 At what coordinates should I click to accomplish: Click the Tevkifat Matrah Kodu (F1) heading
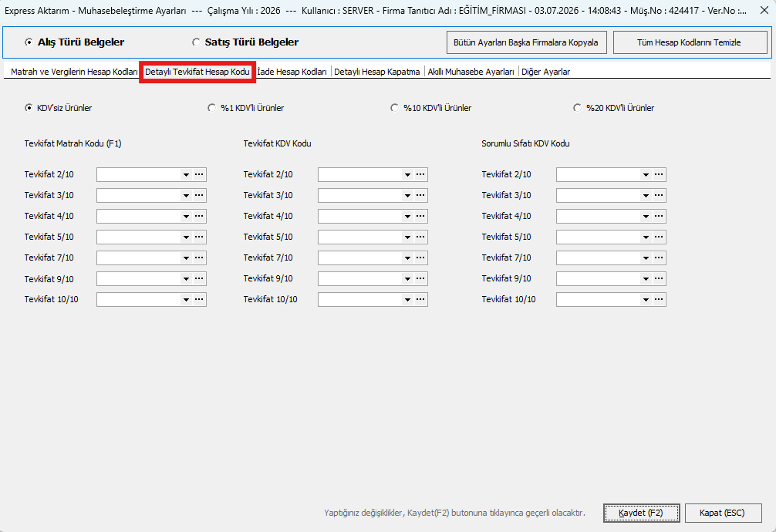point(73,143)
